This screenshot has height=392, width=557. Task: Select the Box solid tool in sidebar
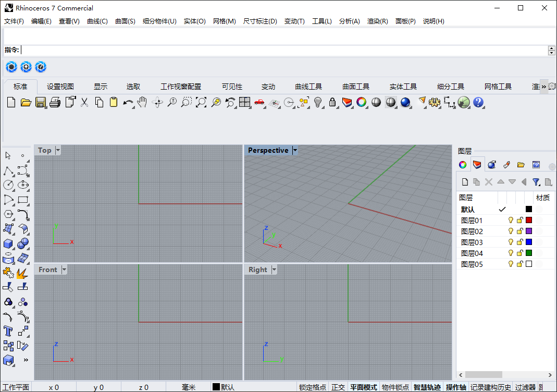point(8,243)
